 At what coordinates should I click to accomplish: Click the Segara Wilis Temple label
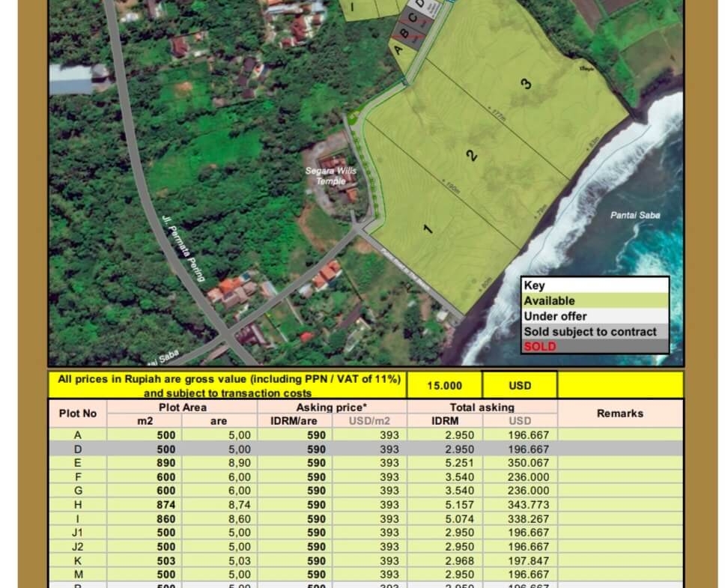[x=330, y=175]
